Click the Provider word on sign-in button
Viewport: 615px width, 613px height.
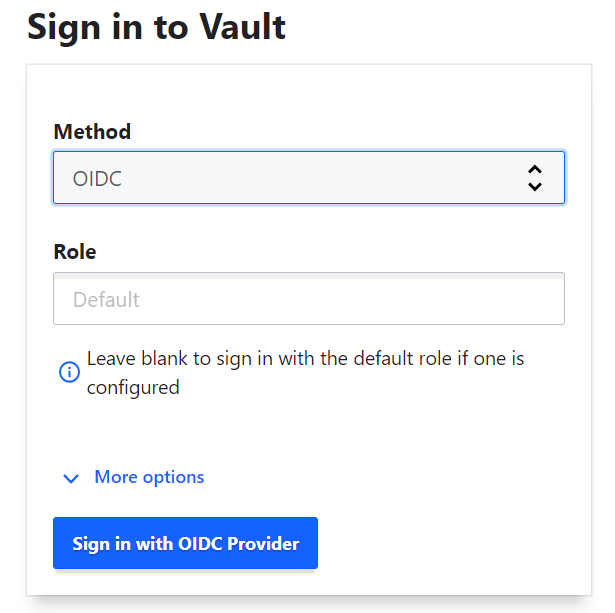coord(263,544)
